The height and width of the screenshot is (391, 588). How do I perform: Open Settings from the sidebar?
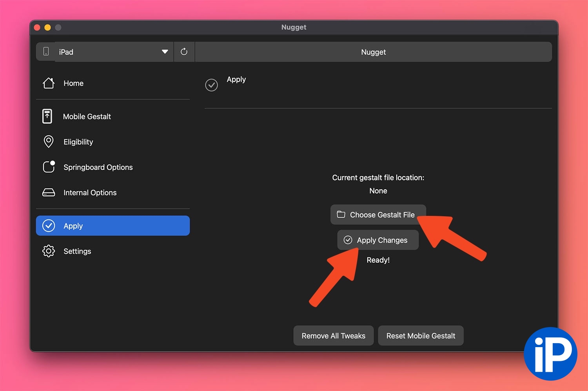click(x=113, y=251)
